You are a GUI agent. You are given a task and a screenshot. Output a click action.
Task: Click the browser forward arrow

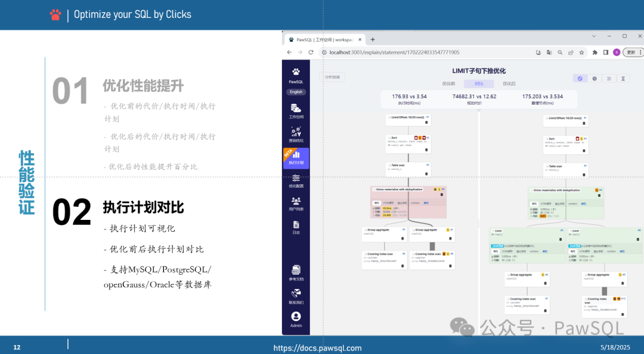(300, 52)
